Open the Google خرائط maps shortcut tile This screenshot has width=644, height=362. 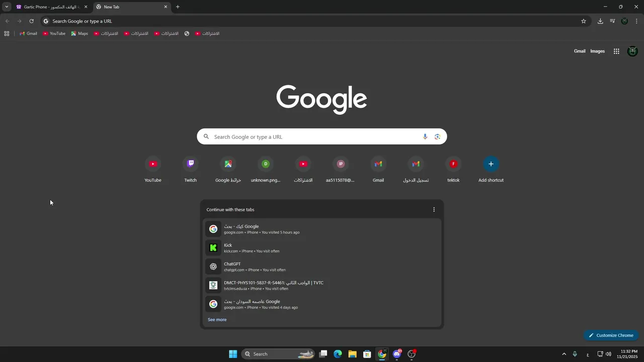[228, 170]
